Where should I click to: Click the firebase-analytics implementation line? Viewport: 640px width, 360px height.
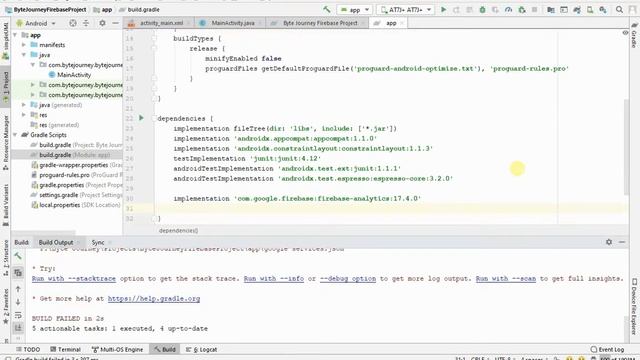click(x=297, y=199)
